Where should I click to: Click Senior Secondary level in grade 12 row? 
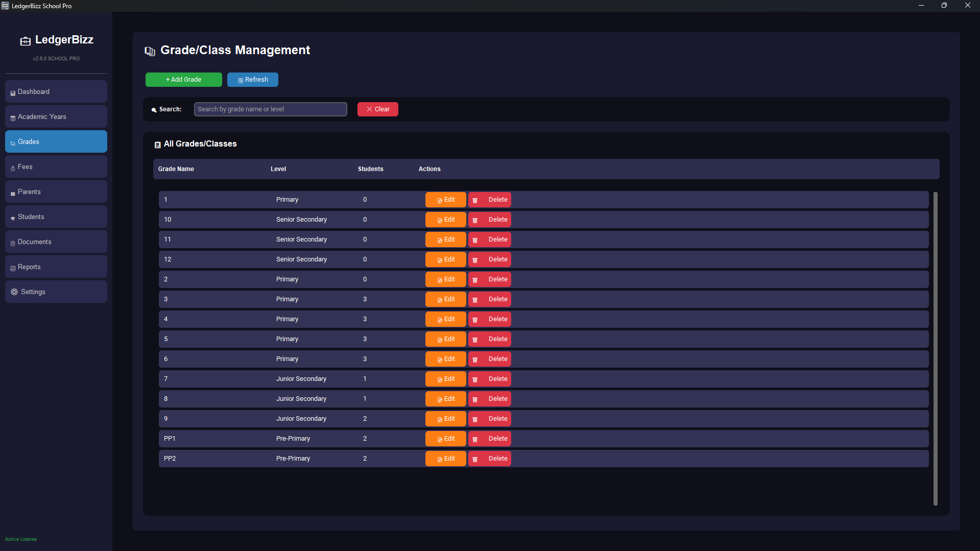[x=301, y=259]
